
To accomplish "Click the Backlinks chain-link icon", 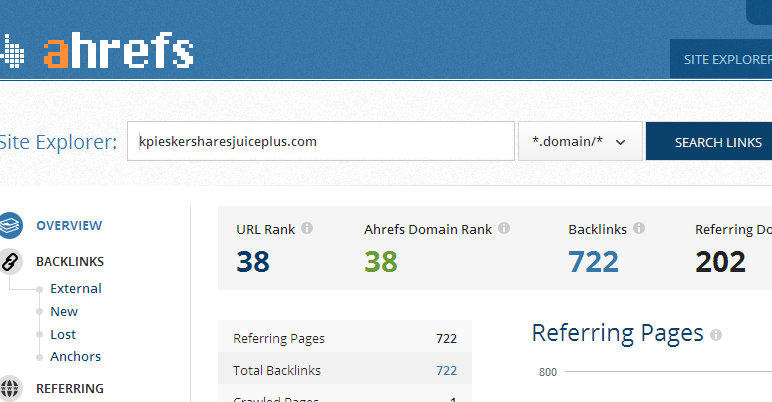I will pyautogui.click(x=11, y=261).
